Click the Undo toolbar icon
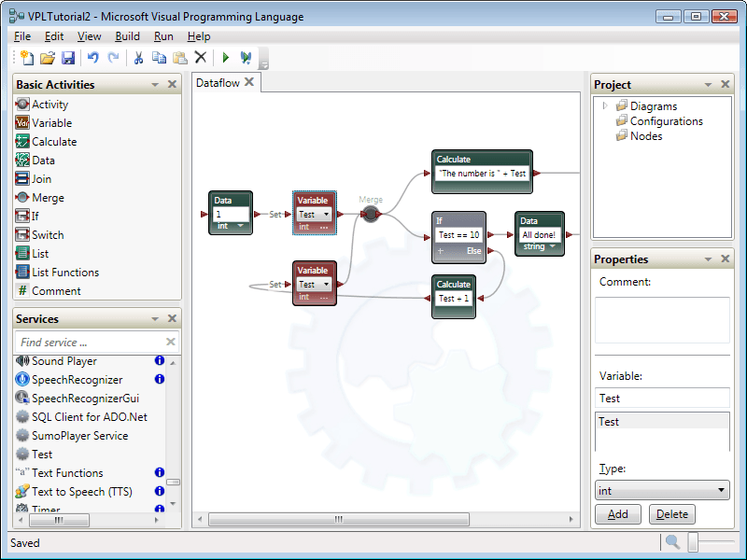This screenshot has height=560, width=747. click(92, 58)
